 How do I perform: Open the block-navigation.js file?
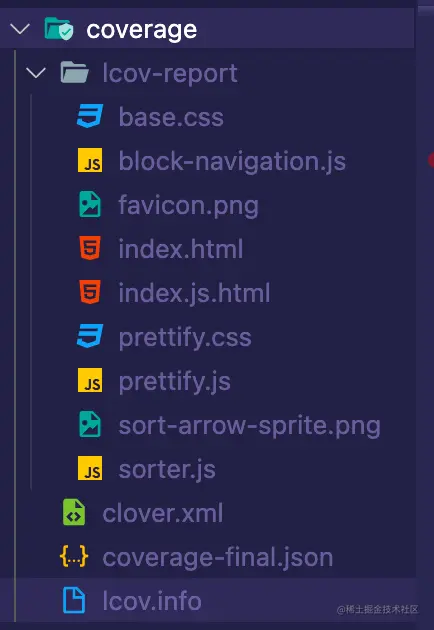232,162
